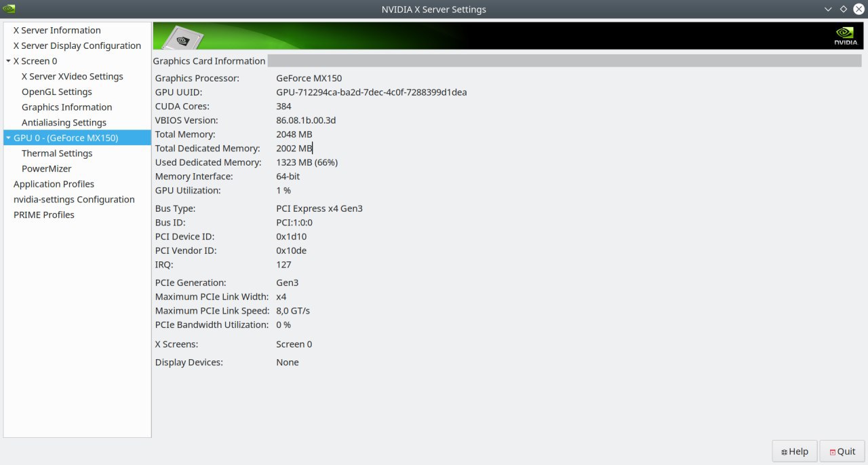The image size is (868, 465).
Task: Open PowerMizer page
Action: pyautogui.click(x=46, y=169)
